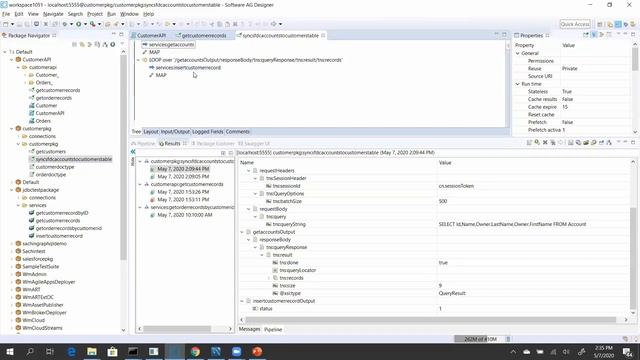Image resolution: width=640 pixels, height=360 pixels.
Task: Open the Project menu
Action: 95,14
